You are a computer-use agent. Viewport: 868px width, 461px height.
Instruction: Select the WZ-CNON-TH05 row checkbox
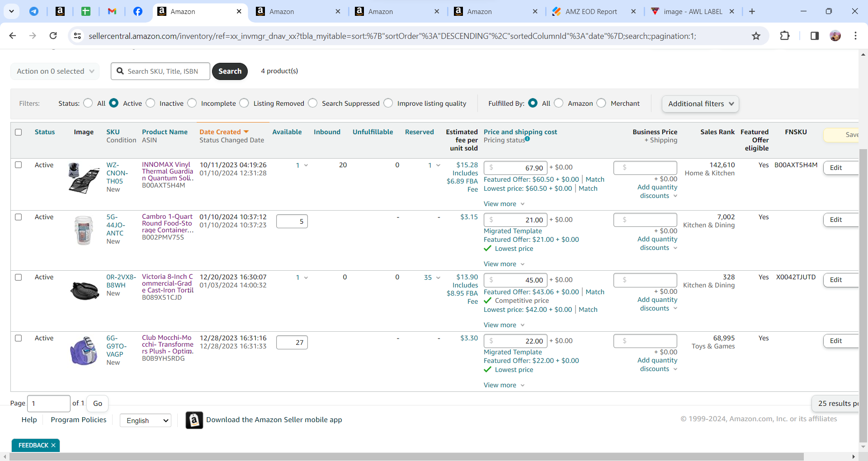coord(19,165)
